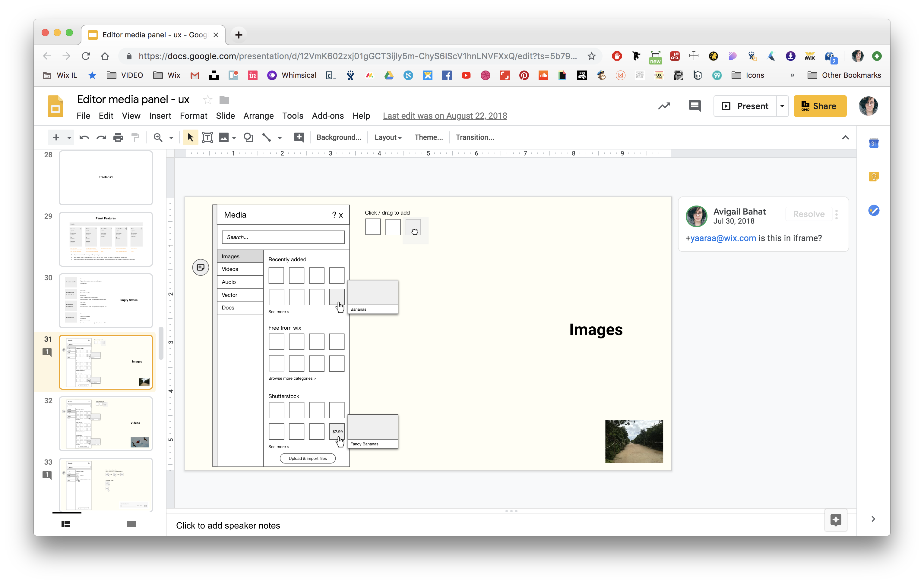Viewport: 924px width, 584px height.
Task: Switch to filmstrip view of slides
Action: coord(66,524)
